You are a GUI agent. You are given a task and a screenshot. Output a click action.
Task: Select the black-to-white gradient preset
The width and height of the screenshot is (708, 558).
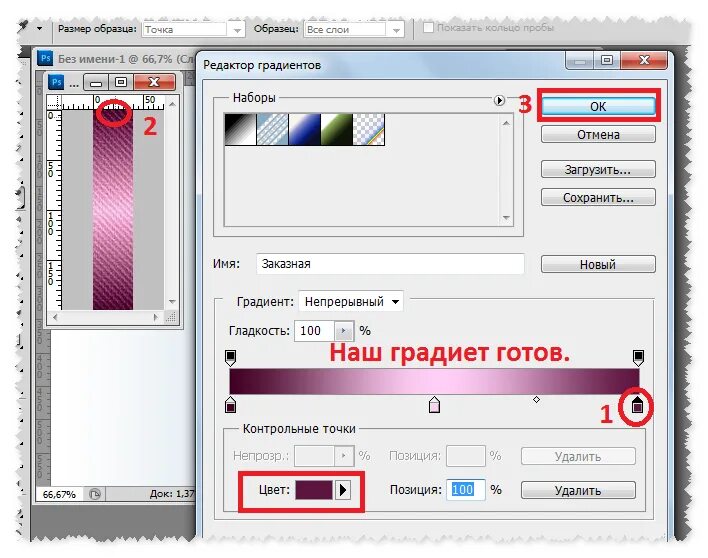click(x=240, y=130)
